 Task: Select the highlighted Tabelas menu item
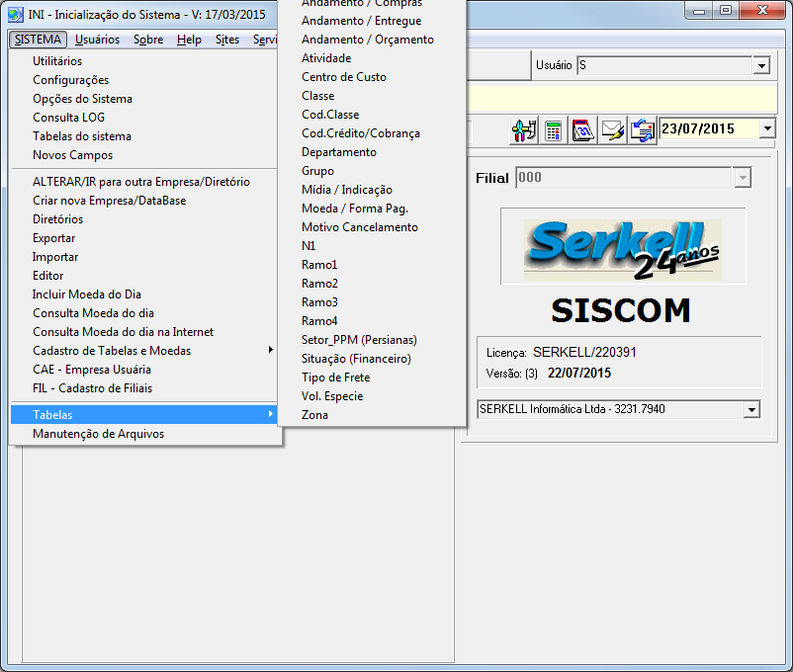pyautogui.click(x=143, y=415)
